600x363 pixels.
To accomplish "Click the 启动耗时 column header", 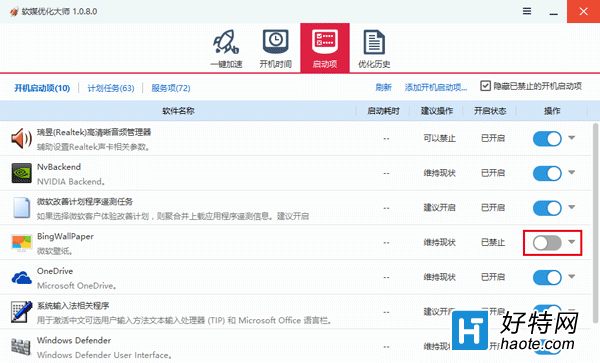I will [x=383, y=111].
